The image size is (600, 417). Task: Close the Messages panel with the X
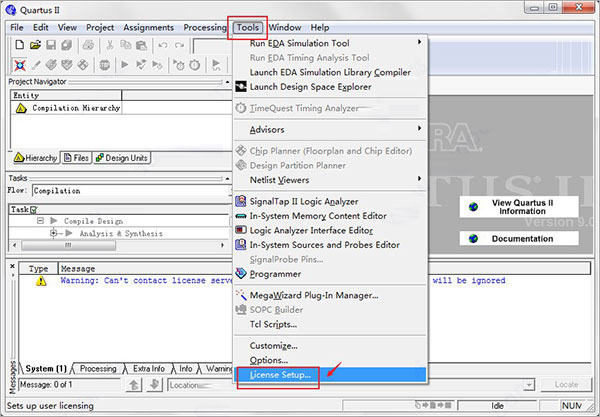pos(12,266)
